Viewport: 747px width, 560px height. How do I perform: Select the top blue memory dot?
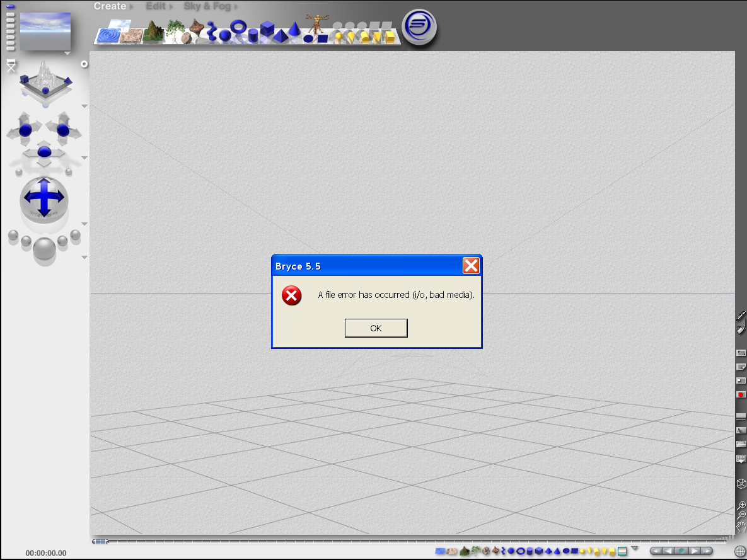tap(11, 7)
